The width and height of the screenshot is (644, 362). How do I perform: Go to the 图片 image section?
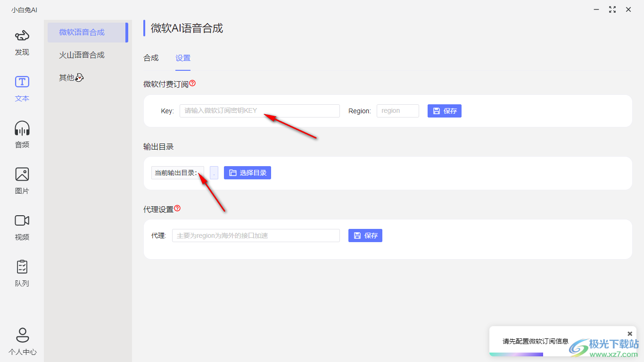[22, 182]
